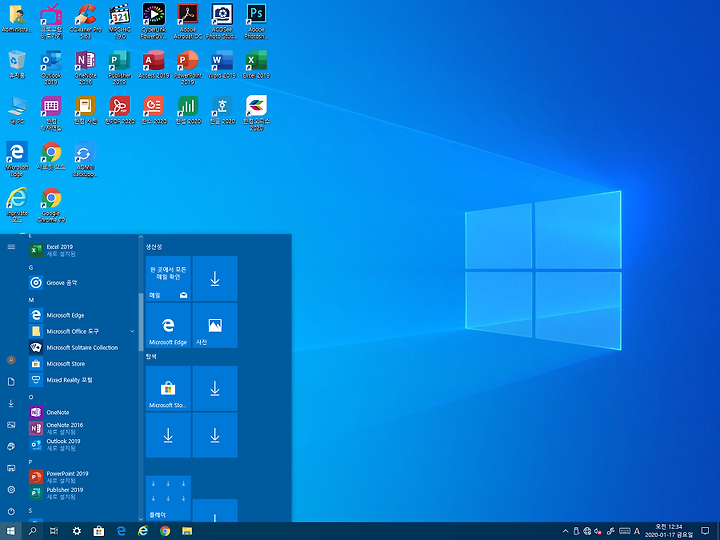
Task: Select the Publisher 2019 desktop shortcut
Action: tap(120, 68)
